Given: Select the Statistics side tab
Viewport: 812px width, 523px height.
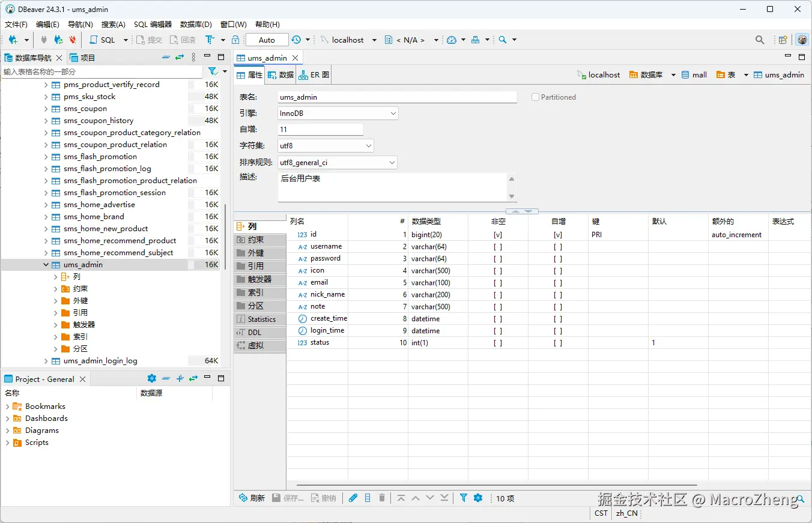Looking at the screenshot, I should 260,319.
